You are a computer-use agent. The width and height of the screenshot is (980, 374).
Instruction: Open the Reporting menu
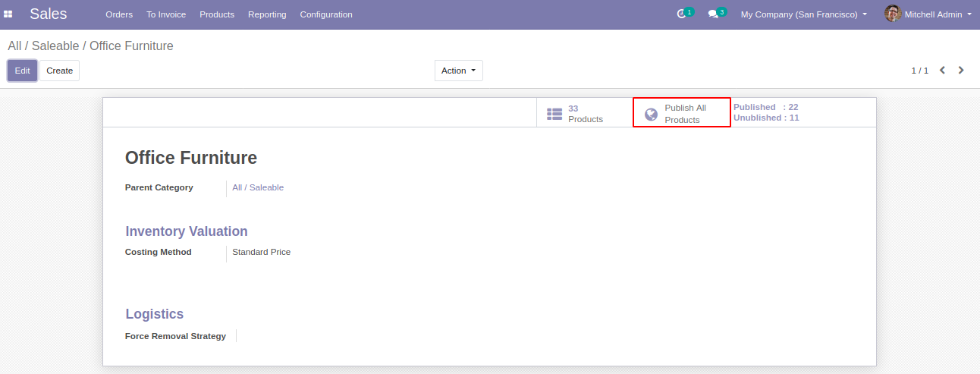tap(267, 14)
